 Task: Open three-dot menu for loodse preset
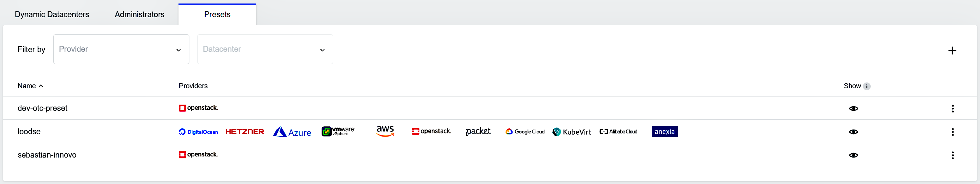coord(952,132)
